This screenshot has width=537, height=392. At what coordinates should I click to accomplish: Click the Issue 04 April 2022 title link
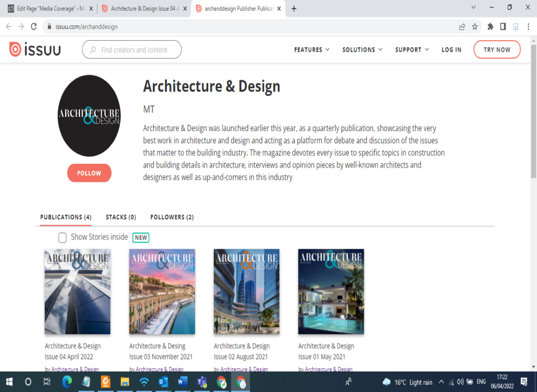[72, 351]
